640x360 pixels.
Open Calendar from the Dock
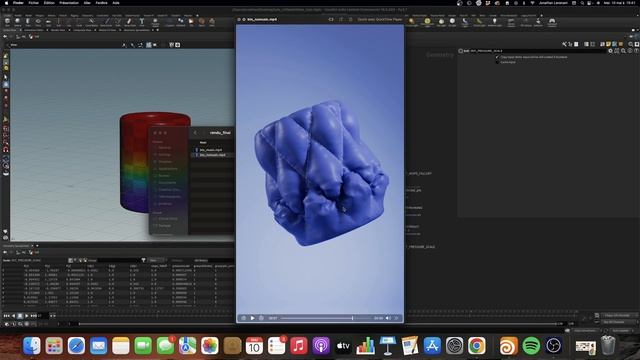click(x=254, y=347)
